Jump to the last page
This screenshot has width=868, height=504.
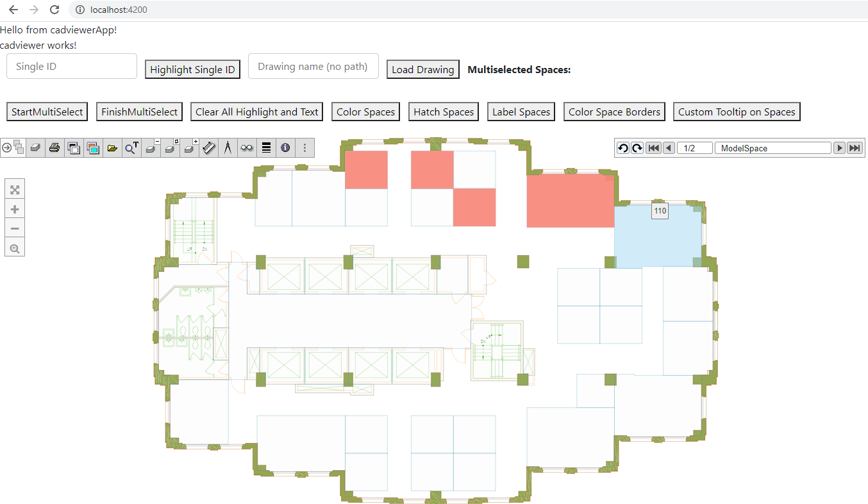pyautogui.click(x=855, y=148)
